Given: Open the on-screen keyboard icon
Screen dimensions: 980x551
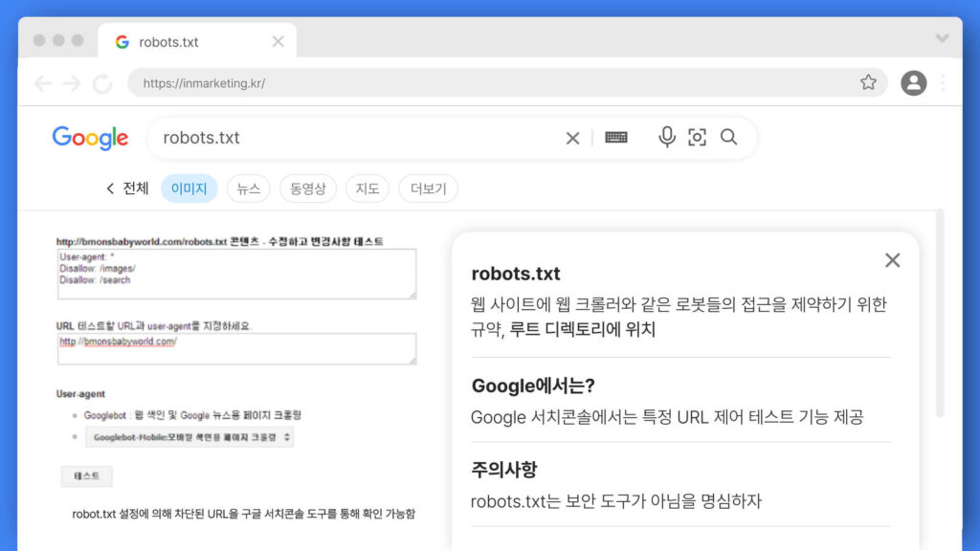Looking at the screenshot, I should (616, 138).
